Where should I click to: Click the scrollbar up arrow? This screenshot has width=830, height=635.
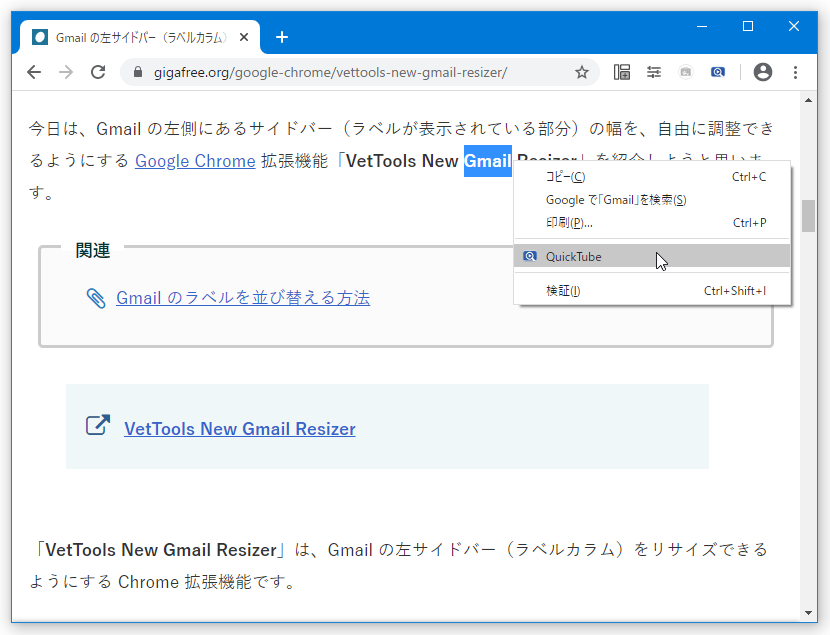tap(808, 100)
